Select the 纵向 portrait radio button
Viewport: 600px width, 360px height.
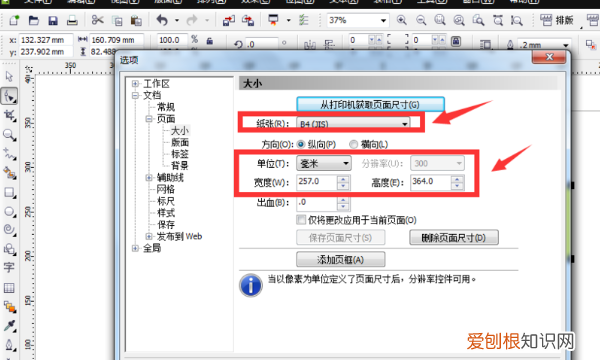[301, 144]
